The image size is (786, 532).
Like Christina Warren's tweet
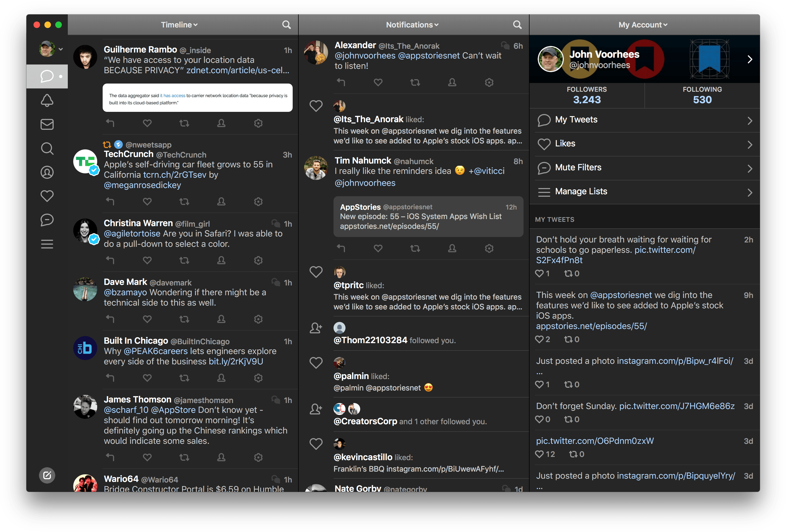147,260
